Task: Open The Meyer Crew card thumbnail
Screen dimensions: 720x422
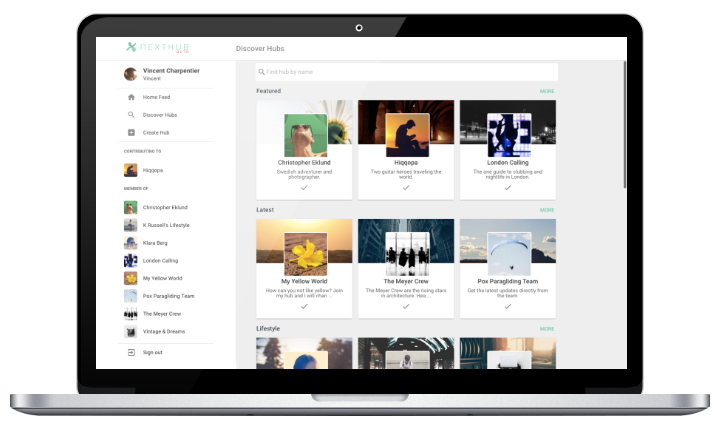Action: (408, 254)
